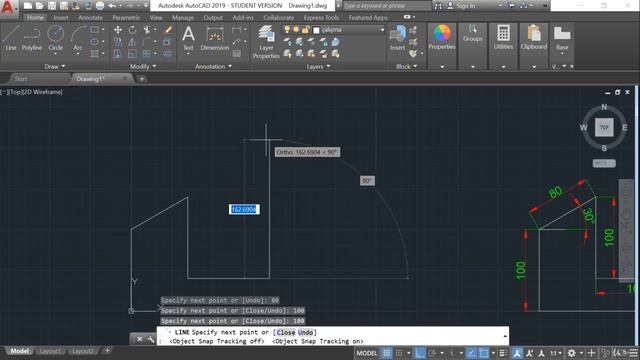The image size is (640, 360).
Task: Activate the Move tool
Action: 118,30
